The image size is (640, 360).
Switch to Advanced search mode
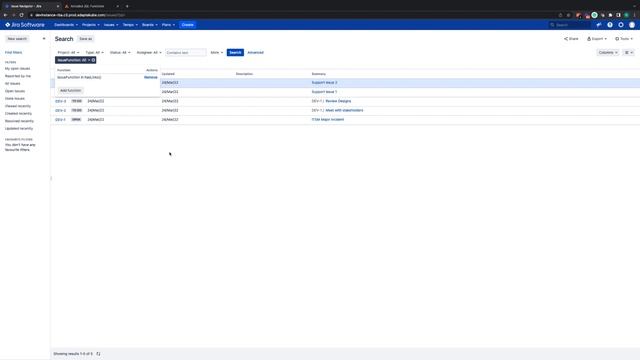(x=256, y=53)
